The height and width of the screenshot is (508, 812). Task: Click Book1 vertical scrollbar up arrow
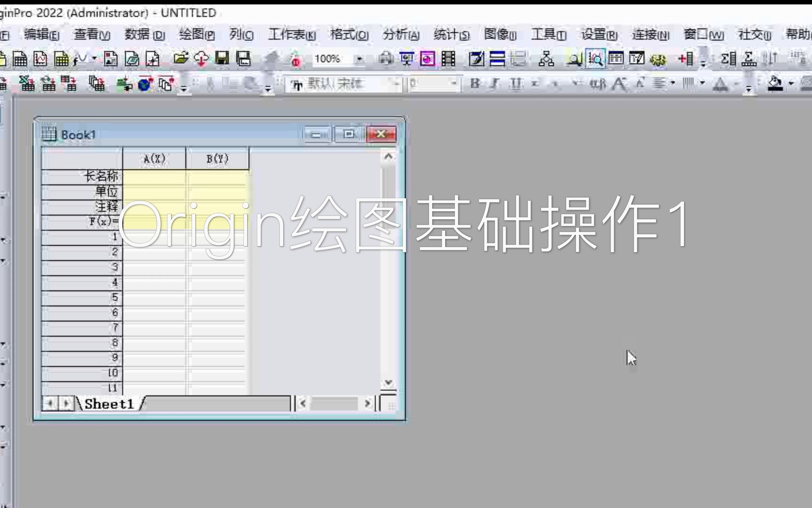pyautogui.click(x=388, y=157)
